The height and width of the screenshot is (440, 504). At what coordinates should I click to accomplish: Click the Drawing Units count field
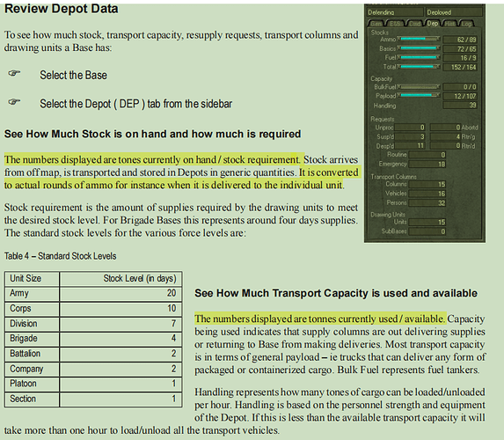pos(427,223)
